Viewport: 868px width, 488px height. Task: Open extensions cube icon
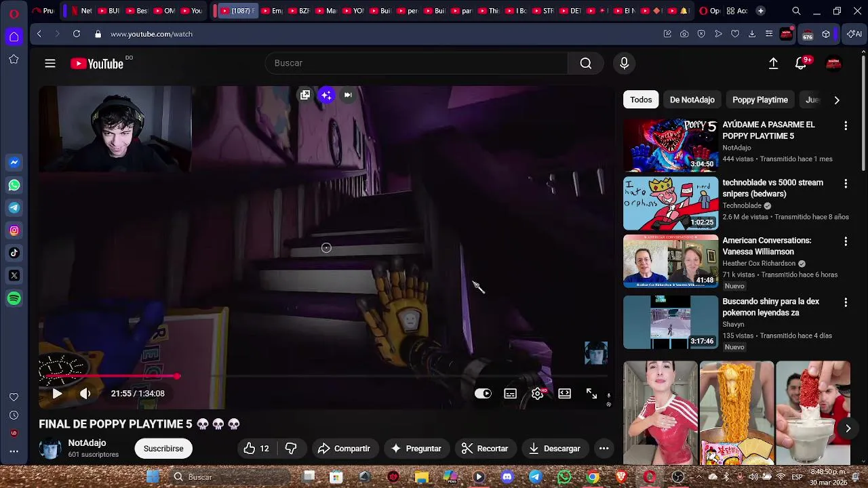coord(826,34)
